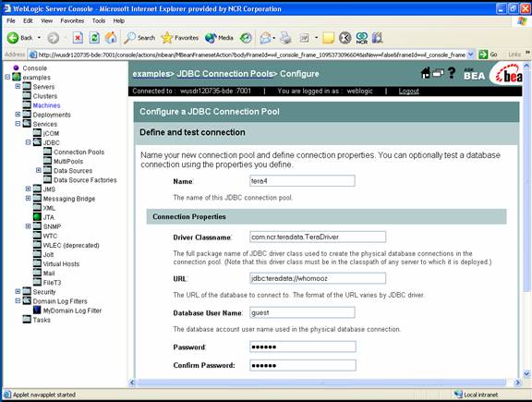Open the Favorites menu

(x=72, y=20)
